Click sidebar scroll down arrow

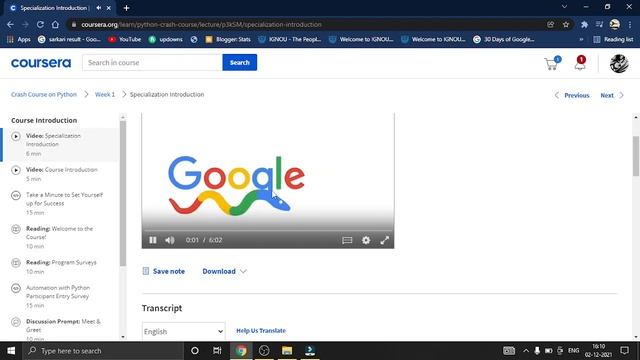pyautogui.click(x=123, y=337)
